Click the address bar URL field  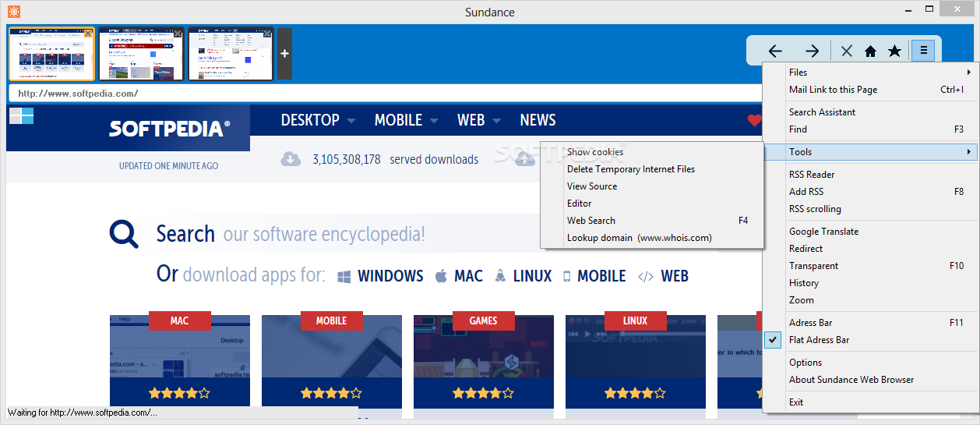[x=385, y=93]
